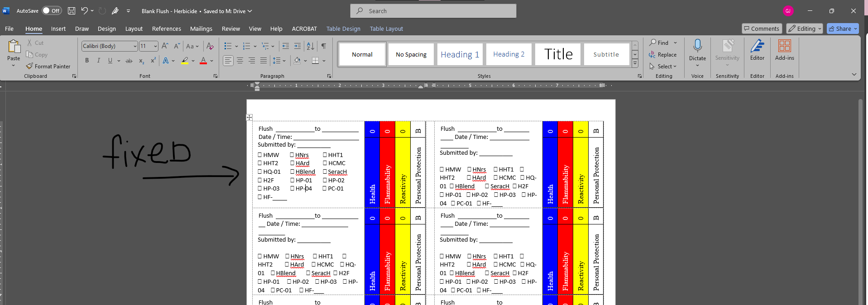Apply yellow text highlight color
This screenshot has height=305, width=868.
[x=185, y=61]
